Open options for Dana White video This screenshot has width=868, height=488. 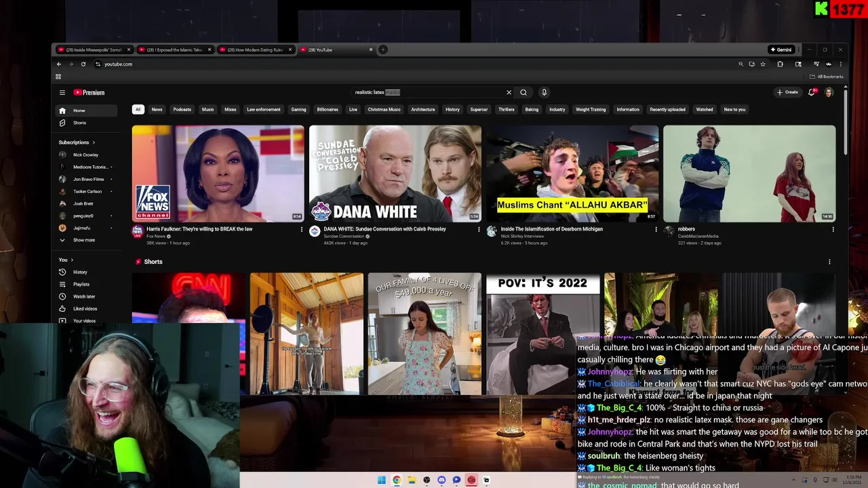pyautogui.click(x=479, y=229)
